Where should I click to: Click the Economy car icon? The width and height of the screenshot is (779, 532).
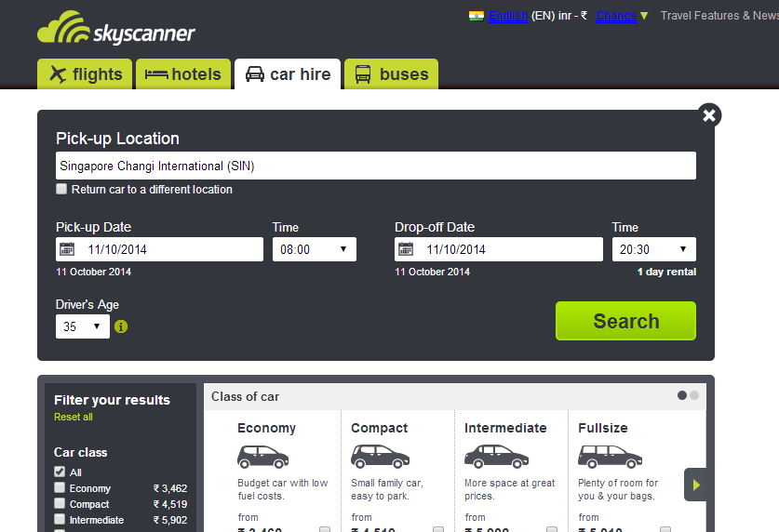[262, 457]
